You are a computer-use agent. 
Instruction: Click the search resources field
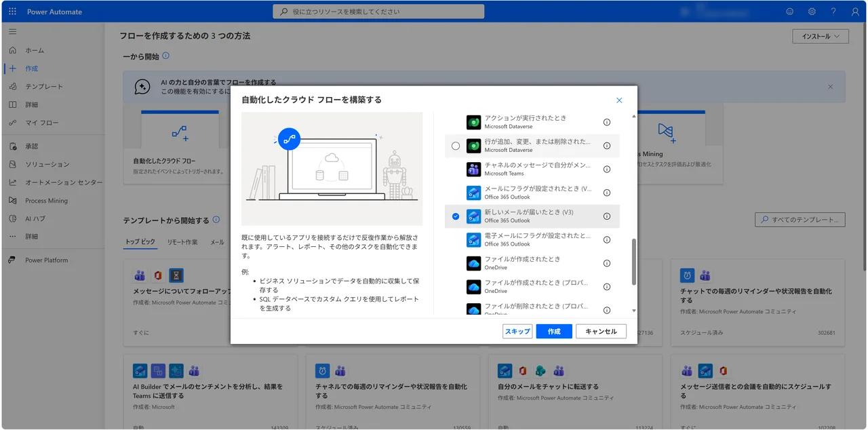pyautogui.click(x=378, y=12)
